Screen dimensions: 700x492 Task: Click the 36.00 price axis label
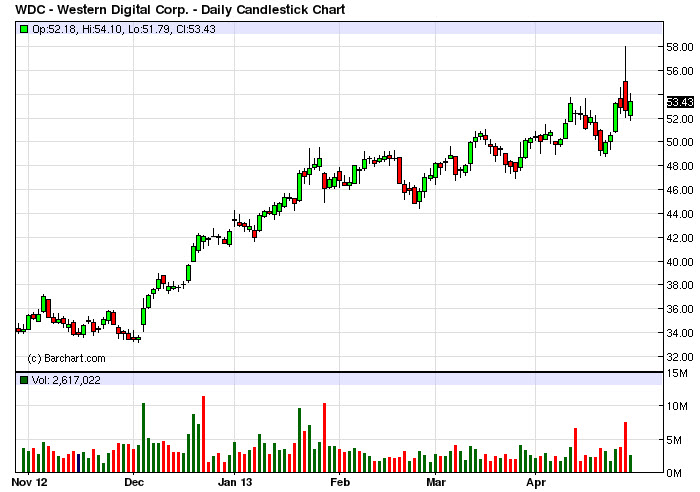(x=679, y=309)
